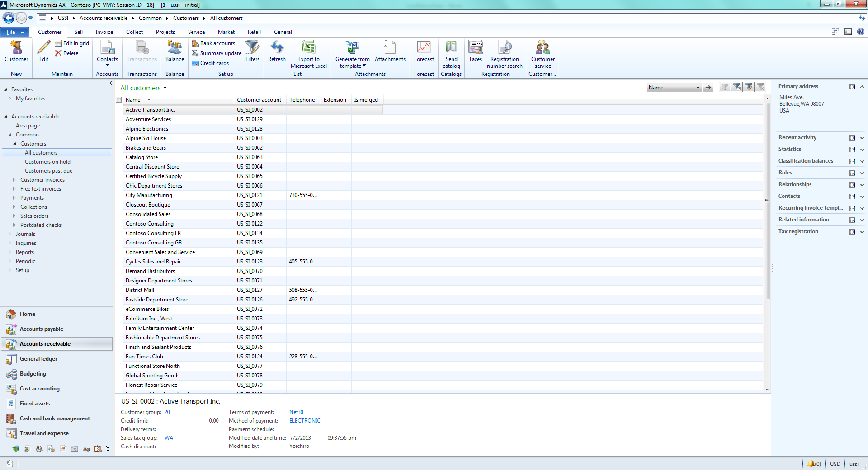Go back with navigation arrow
Image resolution: width=868 pixels, height=470 pixels.
click(x=9, y=18)
